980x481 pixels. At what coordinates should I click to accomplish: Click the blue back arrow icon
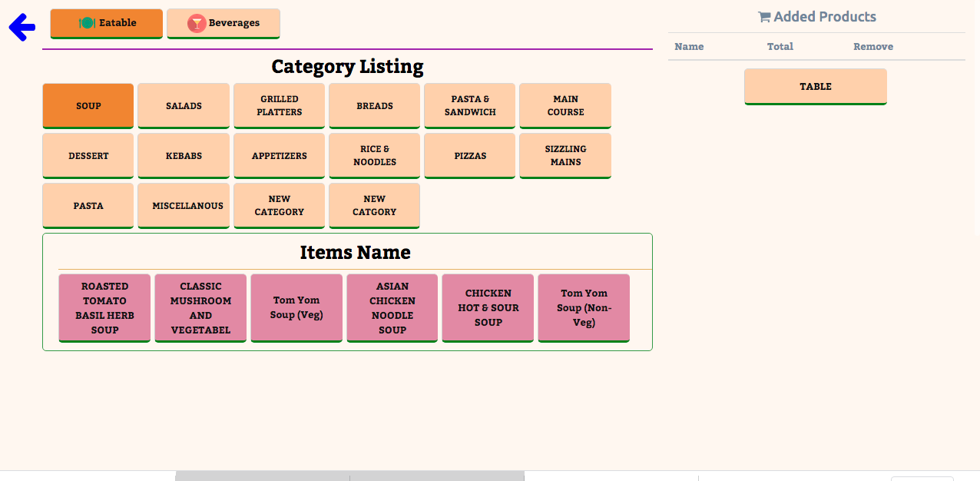pos(22,28)
